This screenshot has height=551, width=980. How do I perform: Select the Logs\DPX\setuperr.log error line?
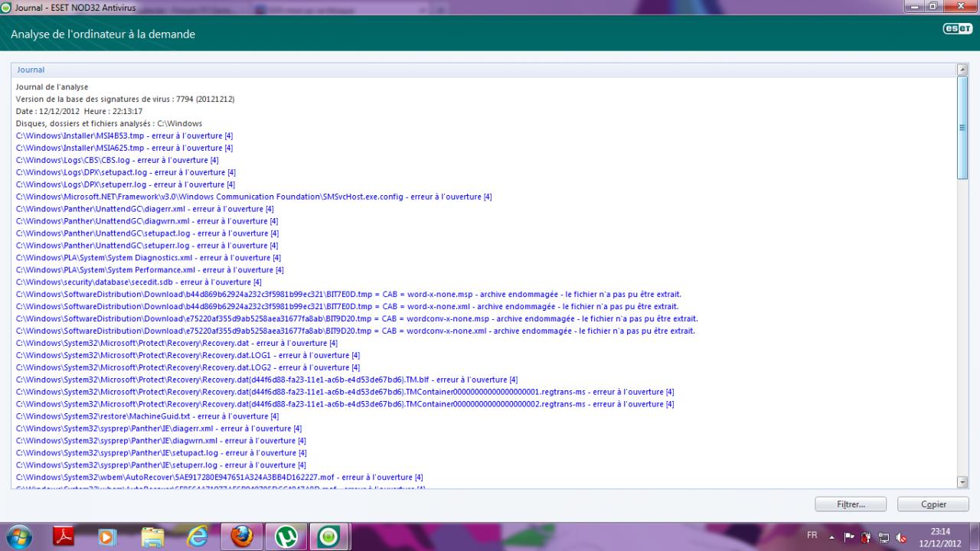click(x=126, y=184)
